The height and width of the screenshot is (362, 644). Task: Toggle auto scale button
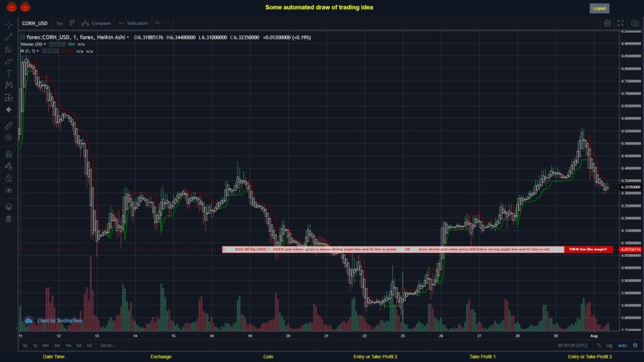[x=623, y=346]
